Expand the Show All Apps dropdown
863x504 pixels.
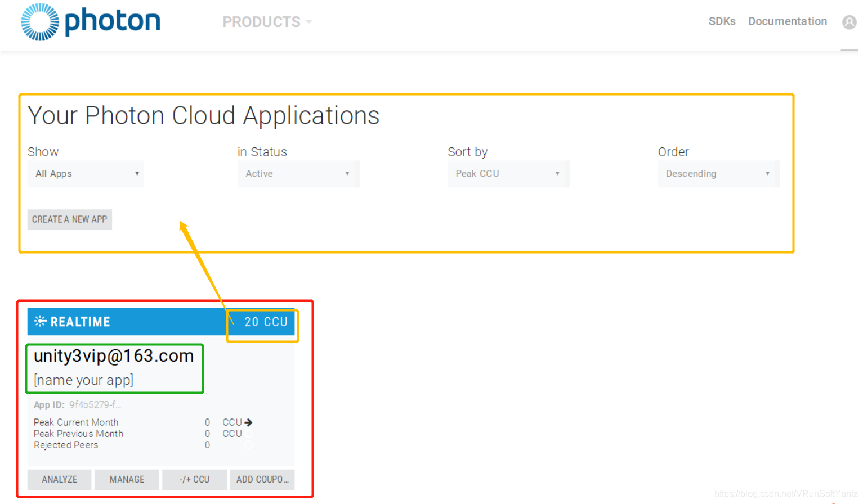point(86,174)
